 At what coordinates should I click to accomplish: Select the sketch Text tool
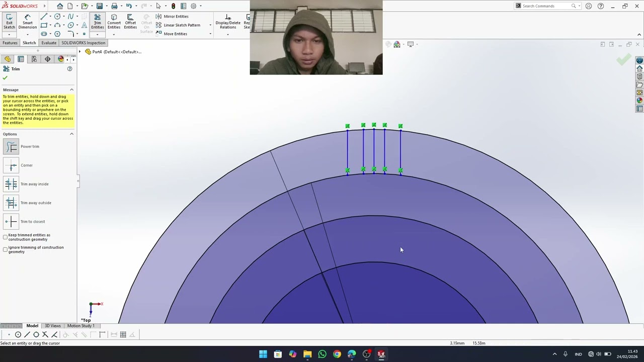(84, 25)
